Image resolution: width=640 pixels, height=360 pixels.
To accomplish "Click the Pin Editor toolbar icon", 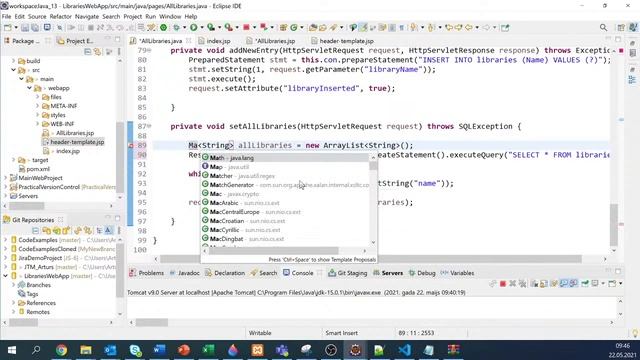I will (x=505, y=28).
